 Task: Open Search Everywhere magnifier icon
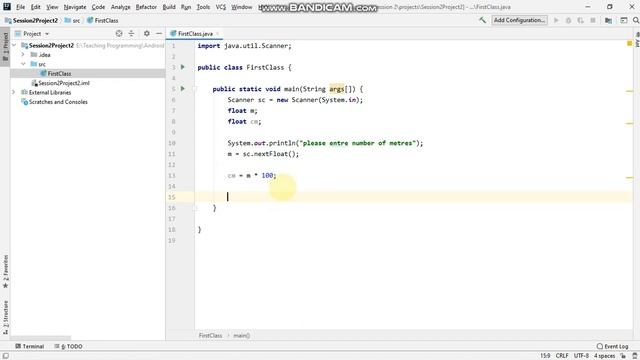[636, 20]
